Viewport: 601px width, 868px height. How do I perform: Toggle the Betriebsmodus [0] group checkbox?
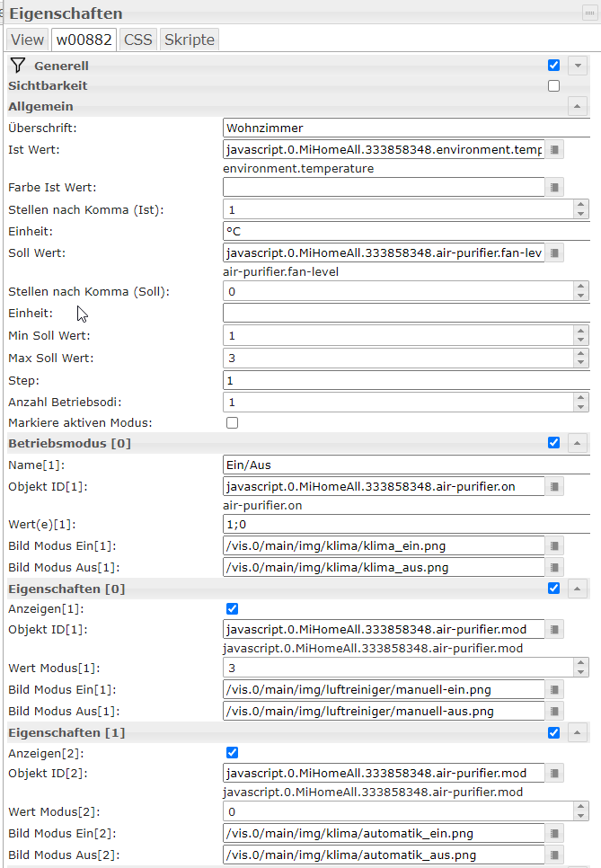point(554,443)
